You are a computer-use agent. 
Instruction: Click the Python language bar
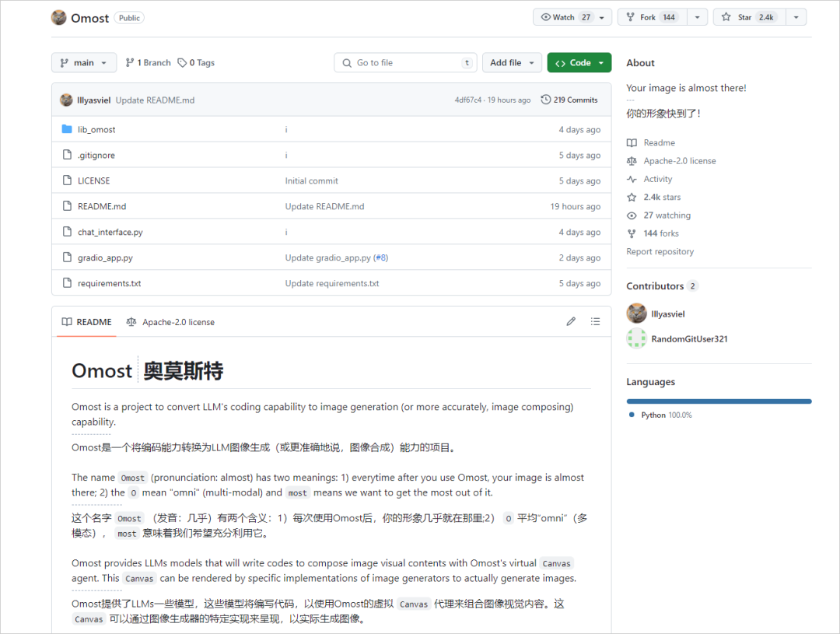click(x=718, y=401)
